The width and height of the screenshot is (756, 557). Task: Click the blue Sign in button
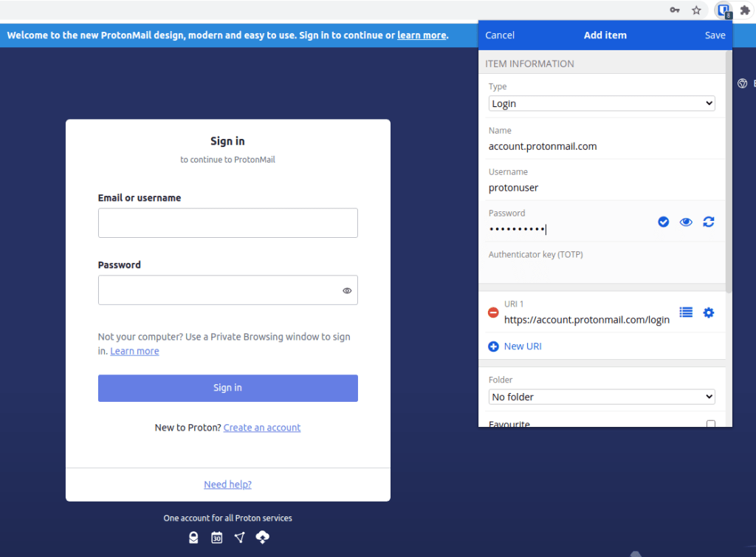pyautogui.click(x=227, y=388)
